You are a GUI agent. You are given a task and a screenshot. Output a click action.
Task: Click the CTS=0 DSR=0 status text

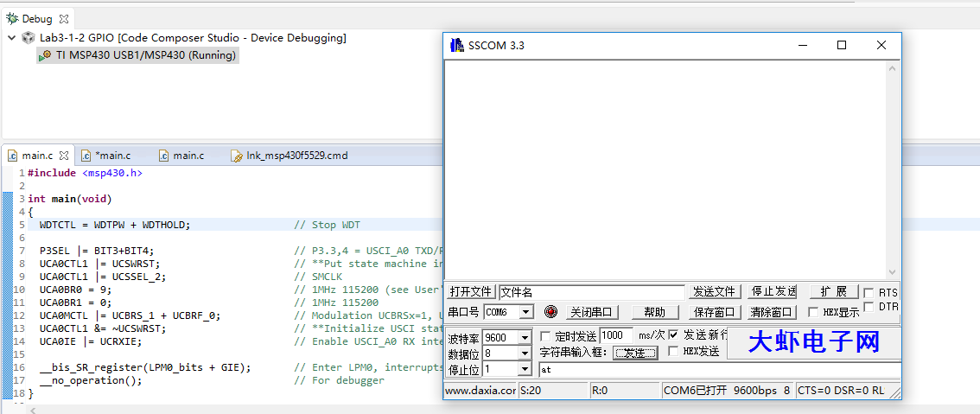pyautogui.click(x=841, y=391)
